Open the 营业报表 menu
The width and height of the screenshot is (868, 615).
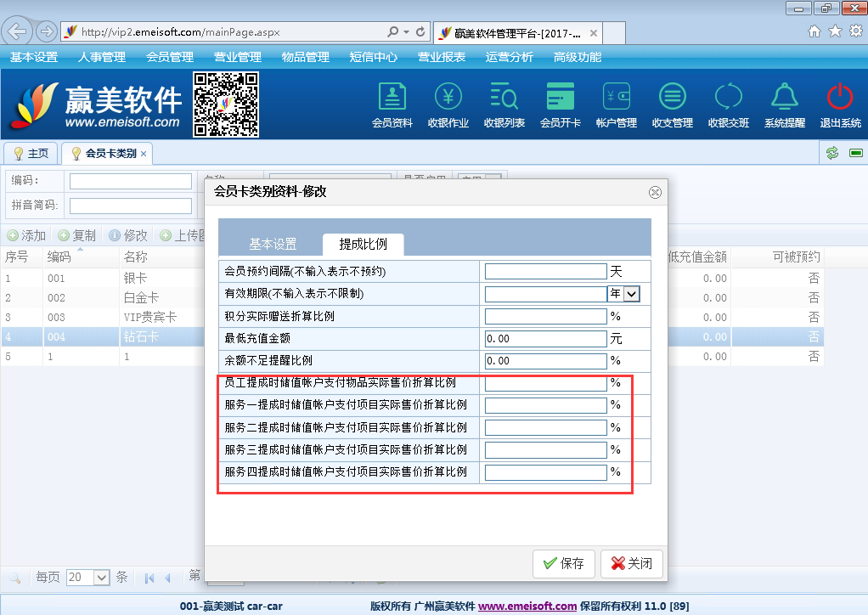441,57
